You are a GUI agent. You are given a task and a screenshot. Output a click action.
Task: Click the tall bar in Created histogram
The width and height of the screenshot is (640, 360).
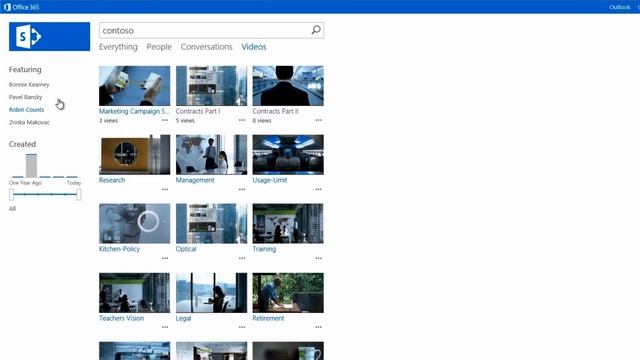point(31,165)
